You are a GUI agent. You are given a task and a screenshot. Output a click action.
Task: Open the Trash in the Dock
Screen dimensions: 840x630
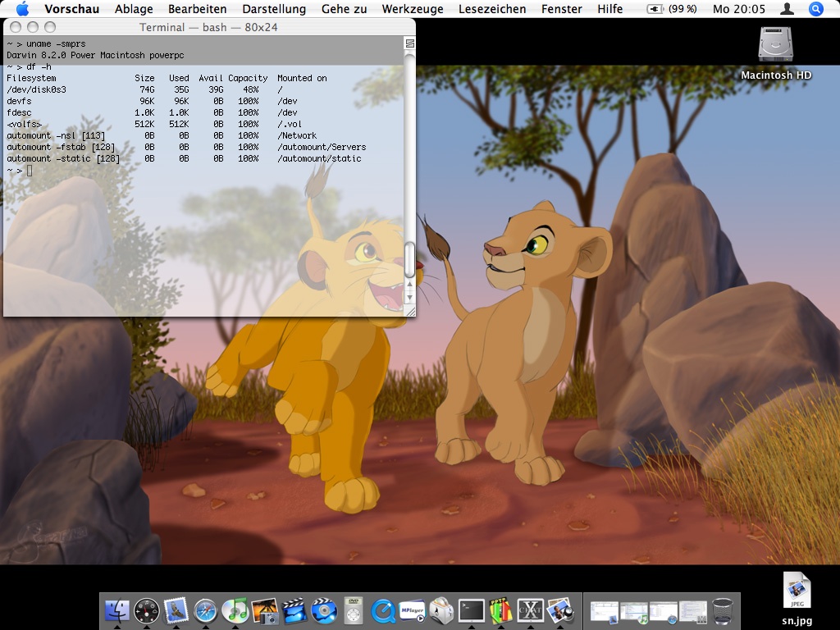(x=723, y=610)
